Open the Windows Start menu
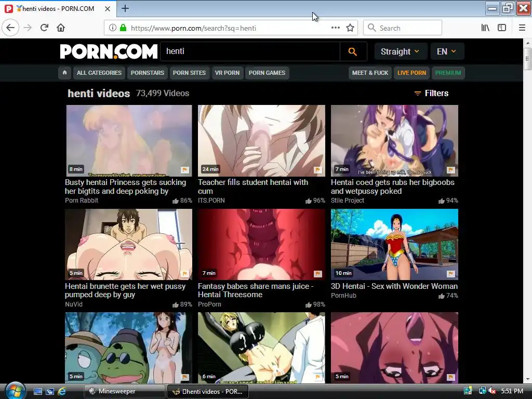Screen dimensions: 532x399 [x=15, y=391]
